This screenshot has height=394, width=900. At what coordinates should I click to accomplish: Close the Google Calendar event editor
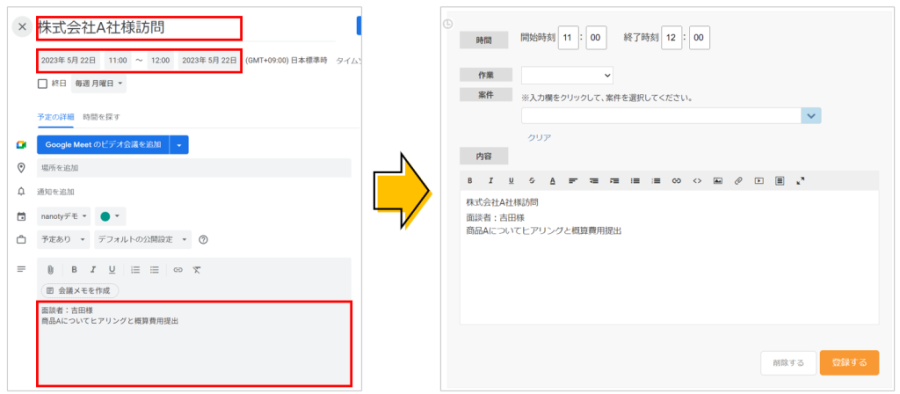click(x=22, y=26)
